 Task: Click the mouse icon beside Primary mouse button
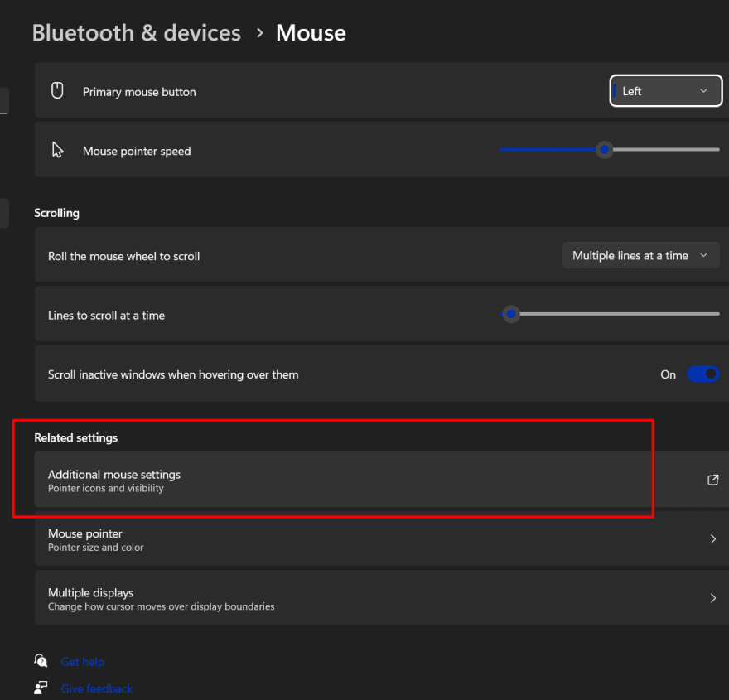coord(57,90)
